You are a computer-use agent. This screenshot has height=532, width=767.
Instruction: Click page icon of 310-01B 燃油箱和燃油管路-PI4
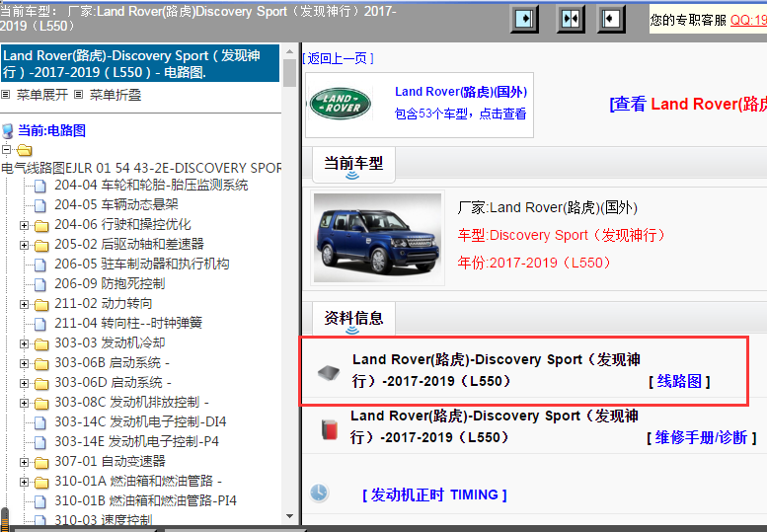click(x=40, y=501)
